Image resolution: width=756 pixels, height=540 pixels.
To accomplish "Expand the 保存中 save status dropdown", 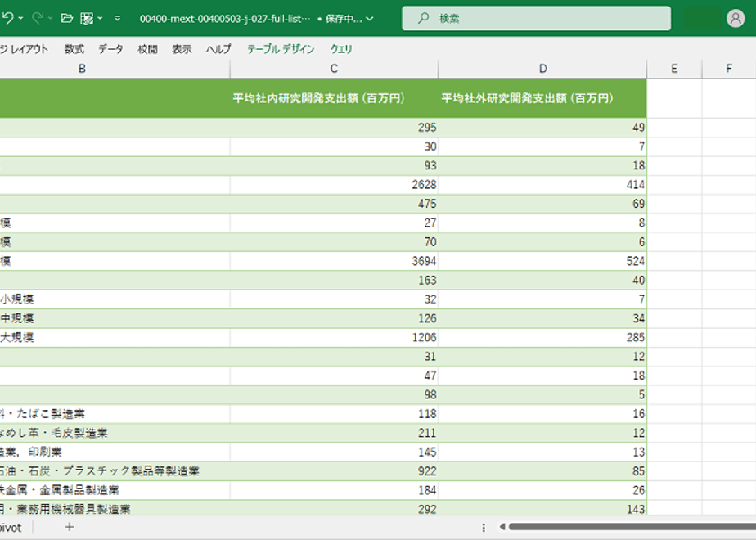I will pyautogui.click(x=370, y=19).
